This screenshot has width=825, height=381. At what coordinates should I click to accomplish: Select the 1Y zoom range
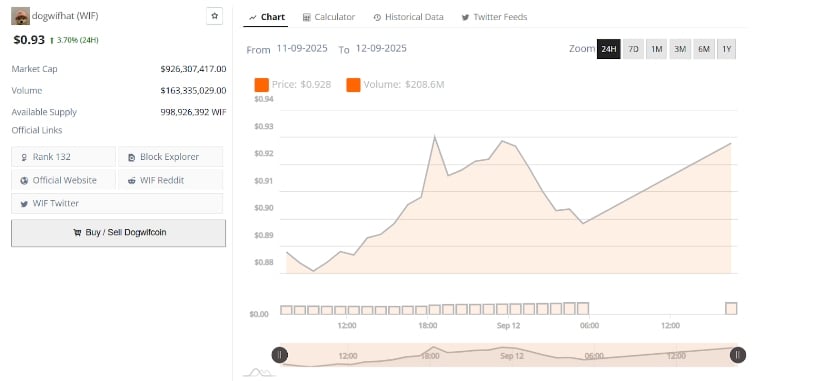(727, 49)
